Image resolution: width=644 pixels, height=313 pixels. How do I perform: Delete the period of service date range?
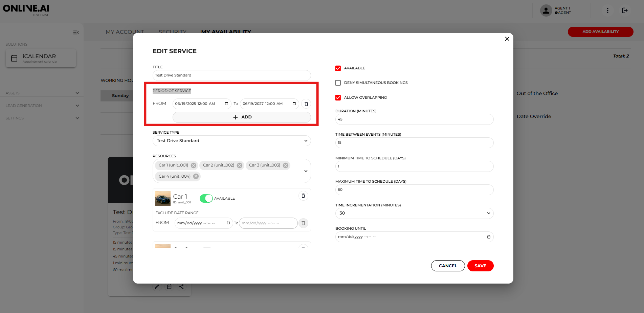(306, 104)
